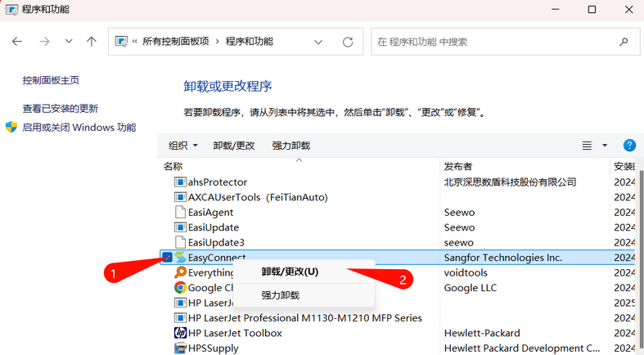Select the HPSSupply name text
The image size is (644, 355).
point(213,348)
